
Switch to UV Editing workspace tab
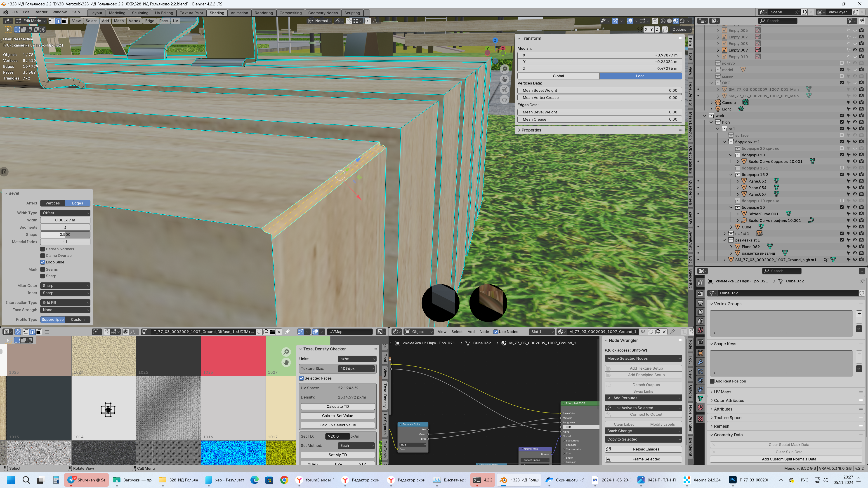point(164,13)
